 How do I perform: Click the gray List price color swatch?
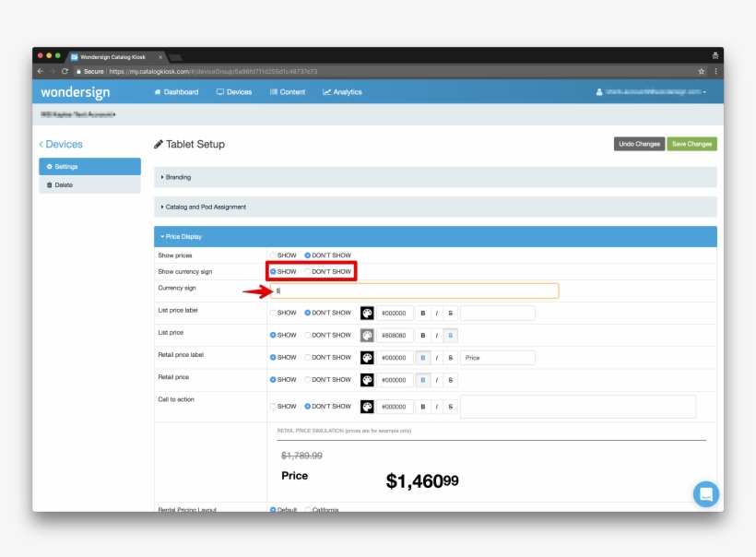(367, 336)
